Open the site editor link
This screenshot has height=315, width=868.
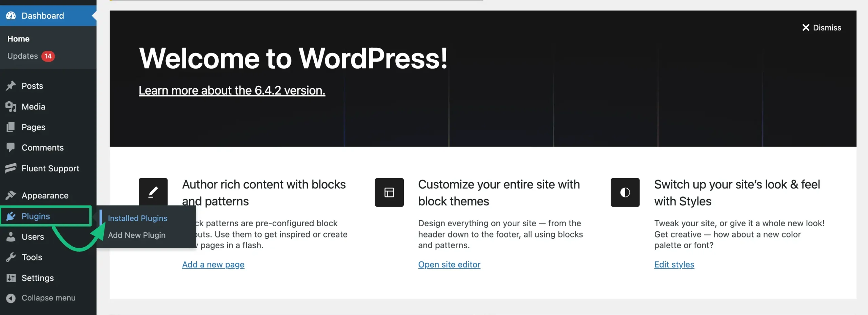point(449,265)
